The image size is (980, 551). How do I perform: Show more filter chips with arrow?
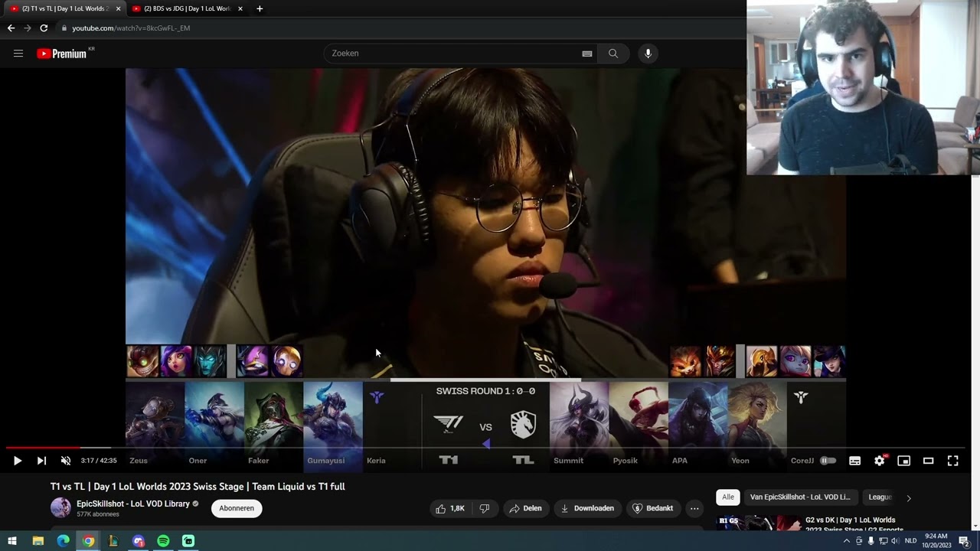pyautogui.click(x=909, y=497)
